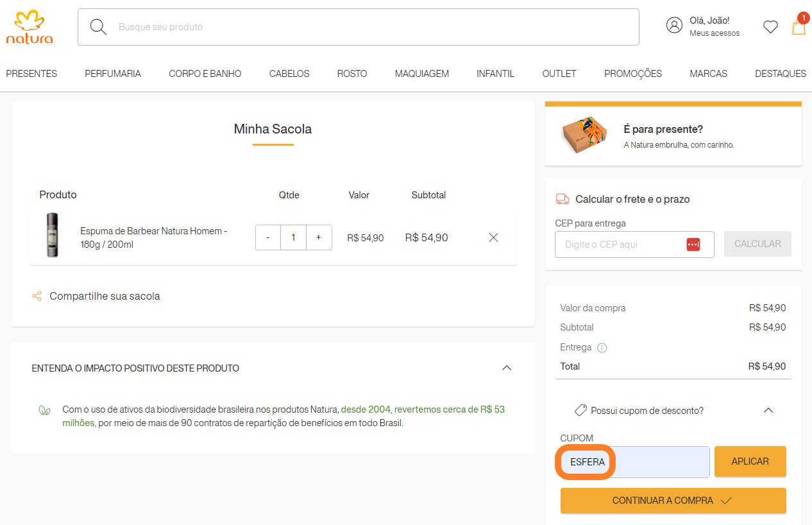This screenshot has width=812, height=525.
Task: Click the green leaf icon
Action: (44, 409)
